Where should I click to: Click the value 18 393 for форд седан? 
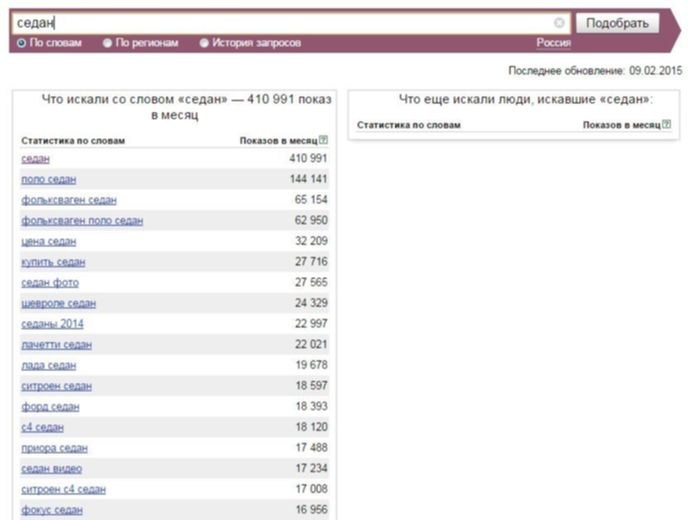pyautogui.click(x=312, y=406)
